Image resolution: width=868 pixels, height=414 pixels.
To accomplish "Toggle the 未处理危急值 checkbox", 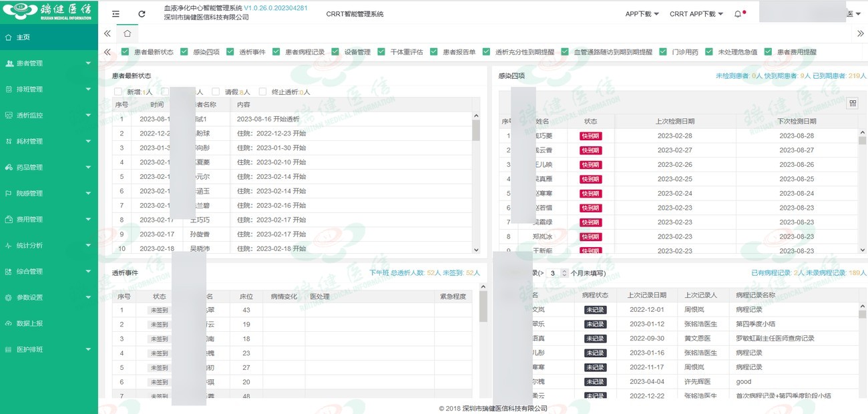I will pos(708,52).
